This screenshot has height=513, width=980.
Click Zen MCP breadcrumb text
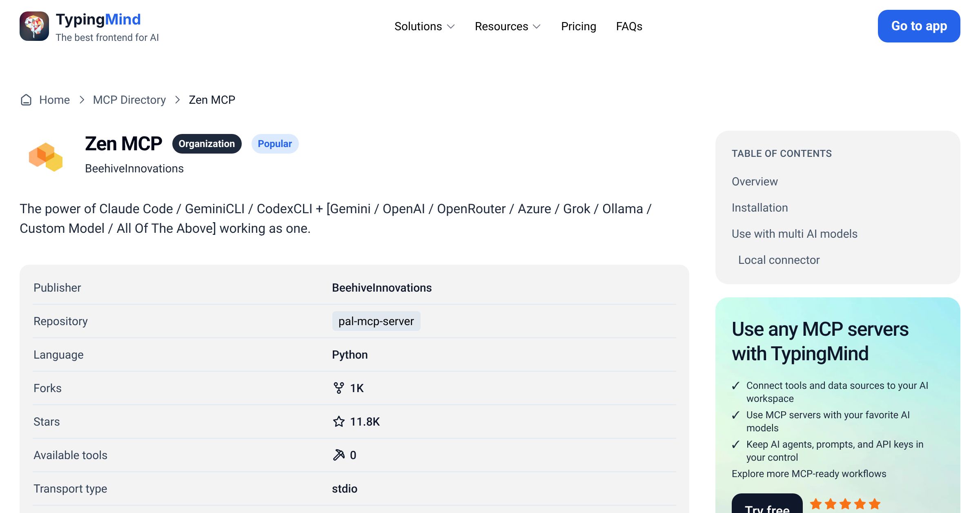[x=212, y=100]
